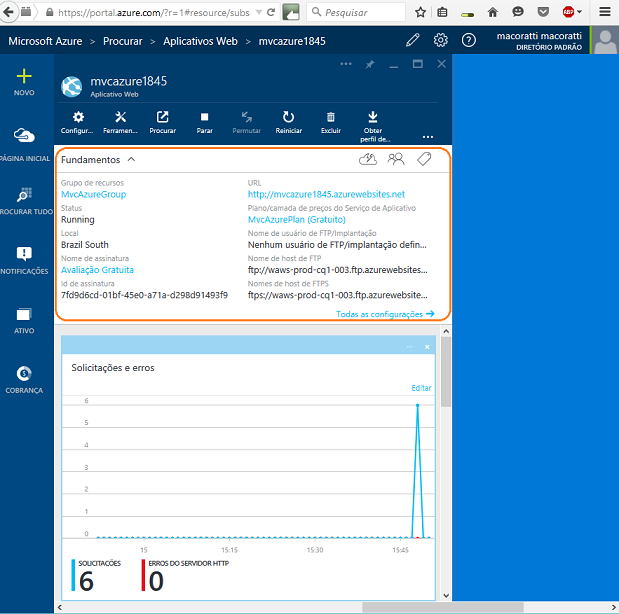Click the browser reload button

coord(270,12)
